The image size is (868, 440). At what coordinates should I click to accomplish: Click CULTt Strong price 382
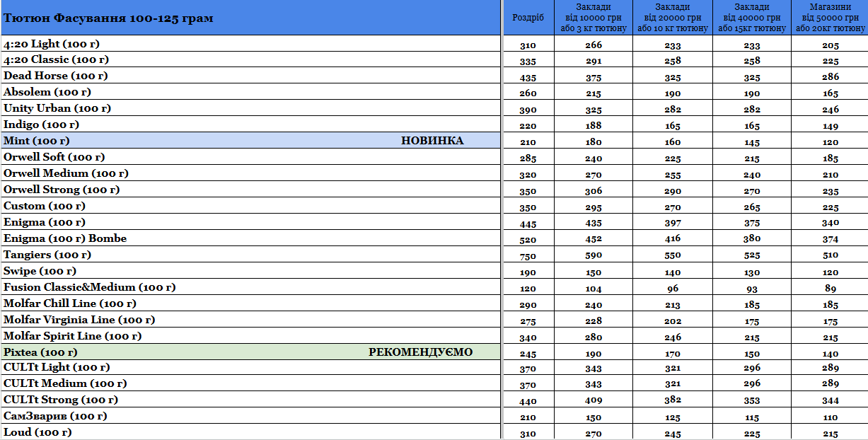click(673, 400)
